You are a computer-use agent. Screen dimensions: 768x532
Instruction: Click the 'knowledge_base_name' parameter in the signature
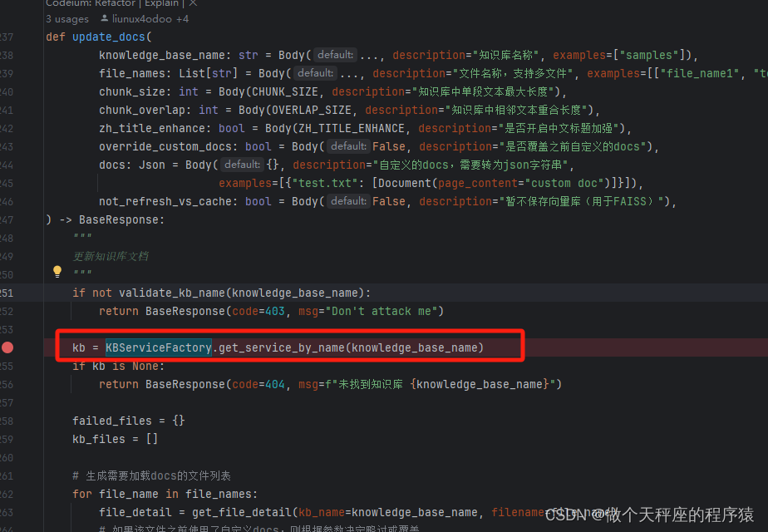161,56
